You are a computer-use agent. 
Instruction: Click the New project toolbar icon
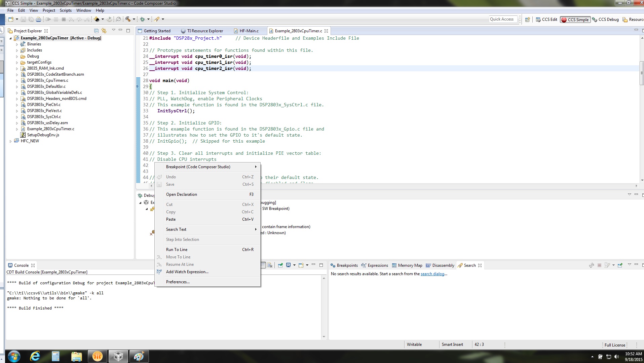[x=11, y=19]
